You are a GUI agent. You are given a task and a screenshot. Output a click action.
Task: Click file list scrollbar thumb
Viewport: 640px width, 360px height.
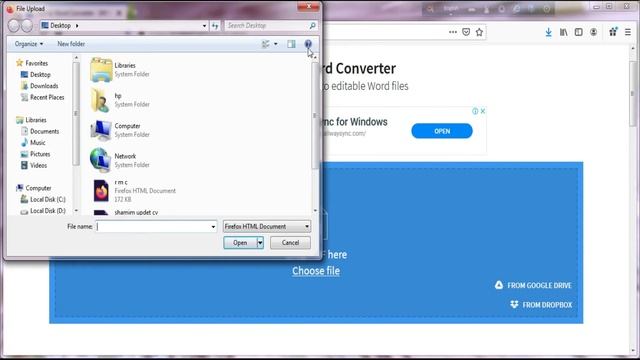pyautogui.click(x=315, y=116)
